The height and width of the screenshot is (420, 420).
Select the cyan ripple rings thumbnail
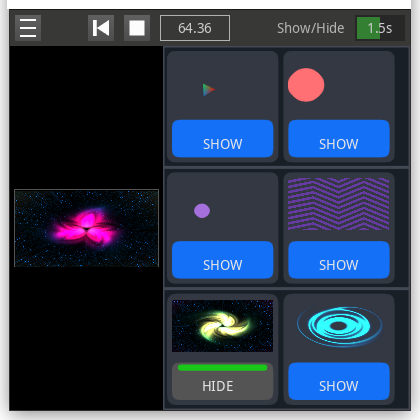click(340, 327)
